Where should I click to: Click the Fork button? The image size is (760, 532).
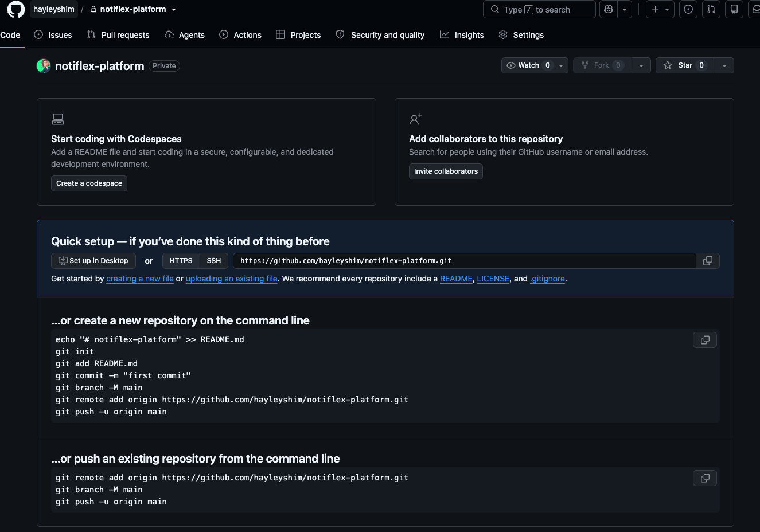pos(602,65)
